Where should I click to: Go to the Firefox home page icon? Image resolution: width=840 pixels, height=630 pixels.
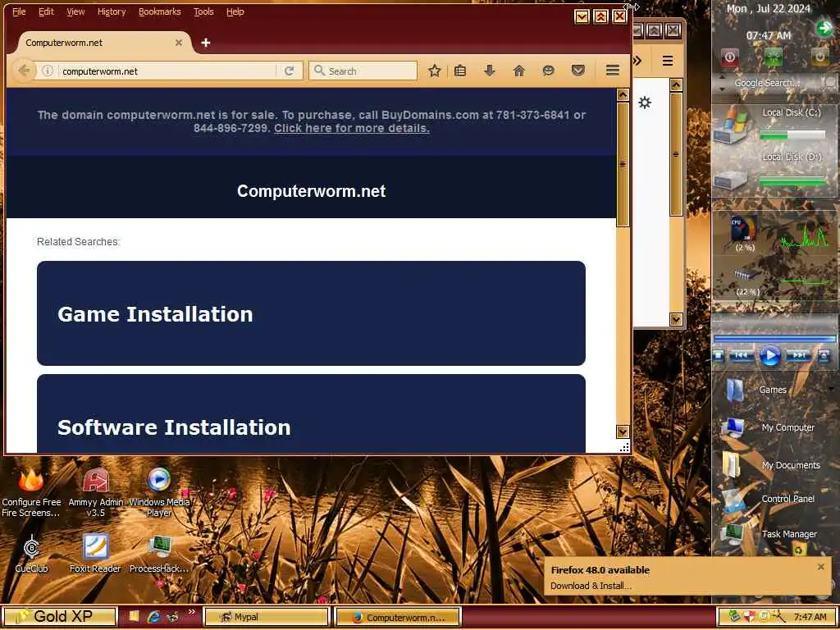pos(518,71)
